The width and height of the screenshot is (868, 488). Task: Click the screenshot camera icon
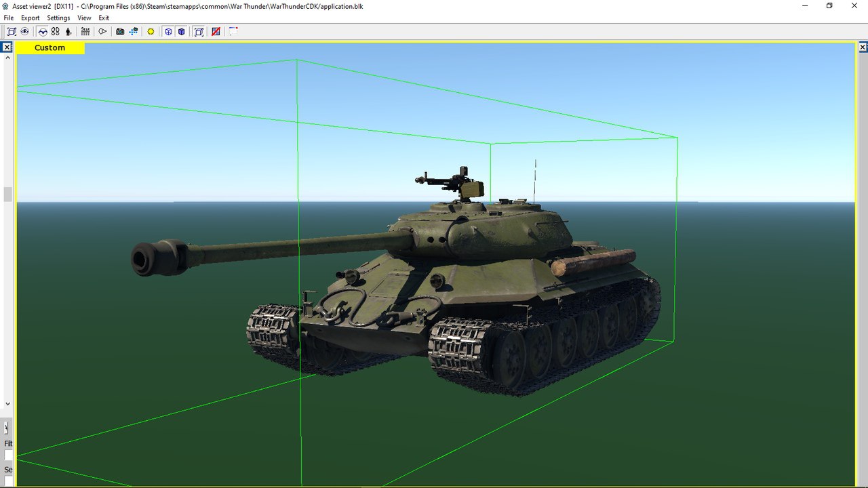point(120,31)
